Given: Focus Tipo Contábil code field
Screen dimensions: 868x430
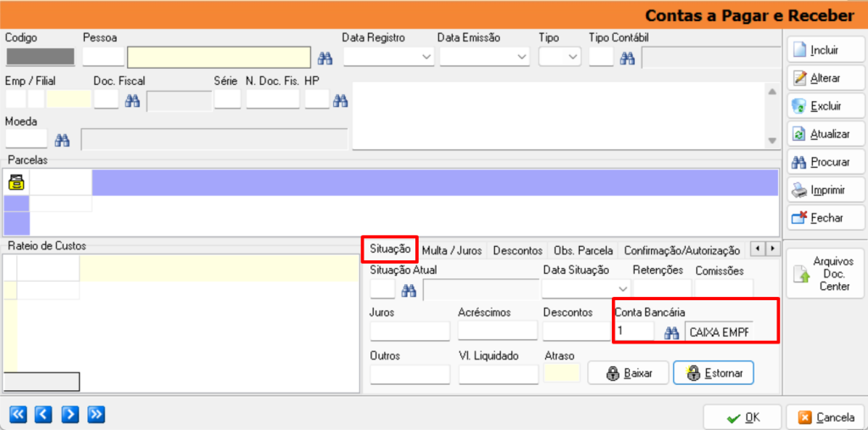Looking at the screenshot, I should pos(601,57).
